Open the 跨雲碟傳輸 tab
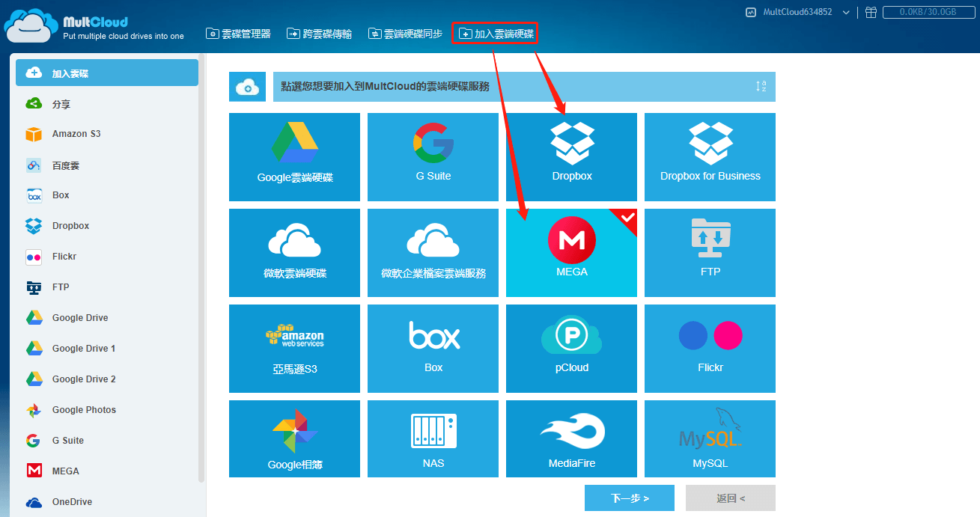This screenshot has width=980, height=517. point(320,34)
